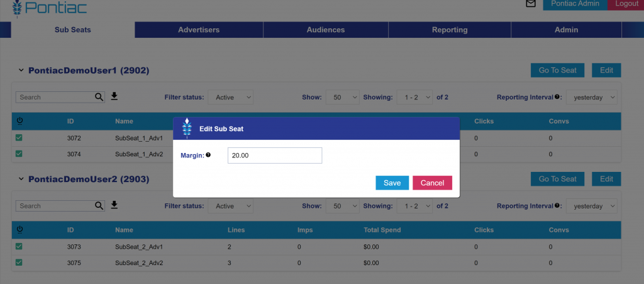Click search magnifier in PontiacDemoUser1 section

[x=99, y=97]
